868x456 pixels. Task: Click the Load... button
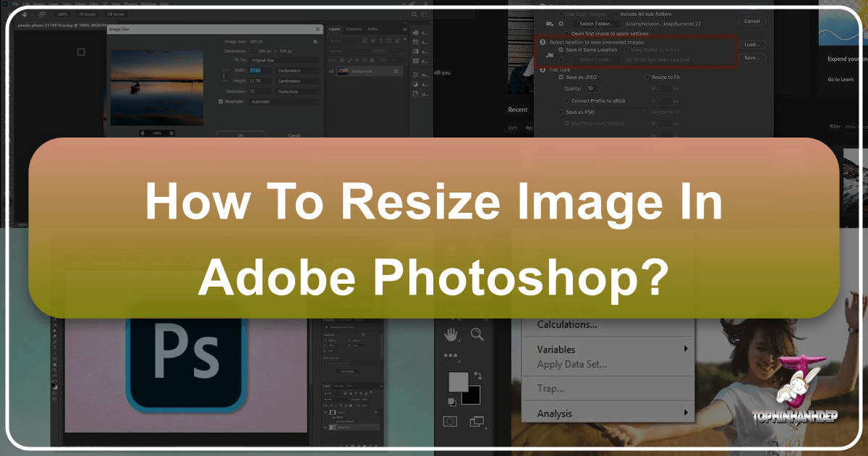click(x=752, y=44)
